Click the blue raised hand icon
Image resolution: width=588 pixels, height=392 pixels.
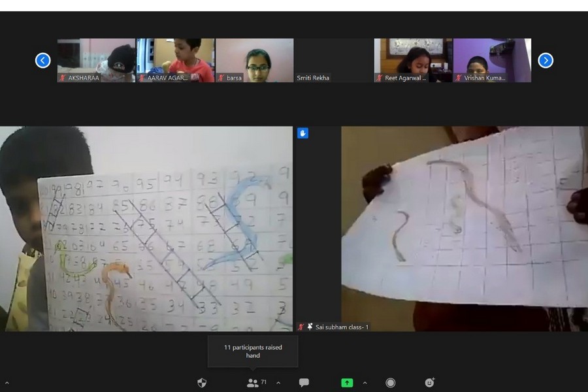(x=302, y=133)
